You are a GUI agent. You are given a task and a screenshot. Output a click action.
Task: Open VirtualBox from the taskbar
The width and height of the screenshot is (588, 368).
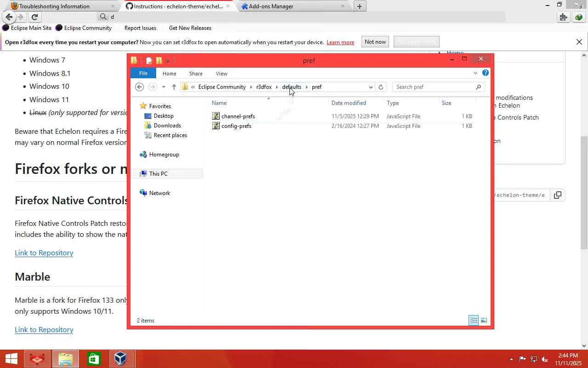coord(120,359)
